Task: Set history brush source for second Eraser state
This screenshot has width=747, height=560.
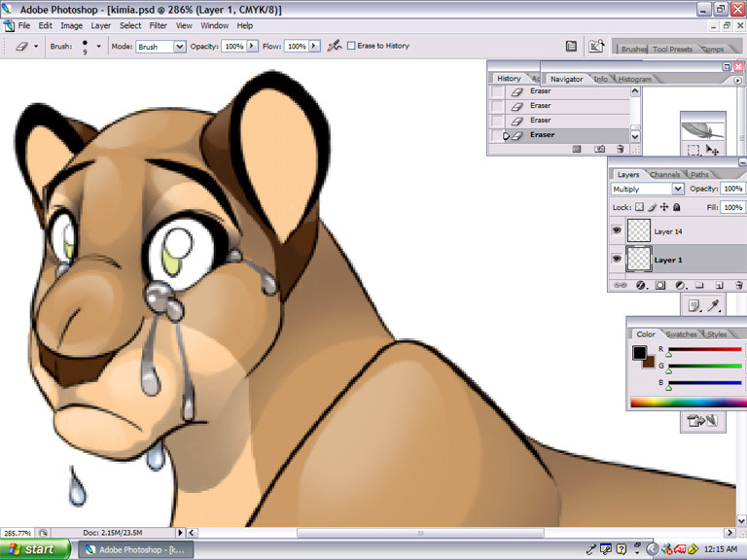Action: point(497,106)
